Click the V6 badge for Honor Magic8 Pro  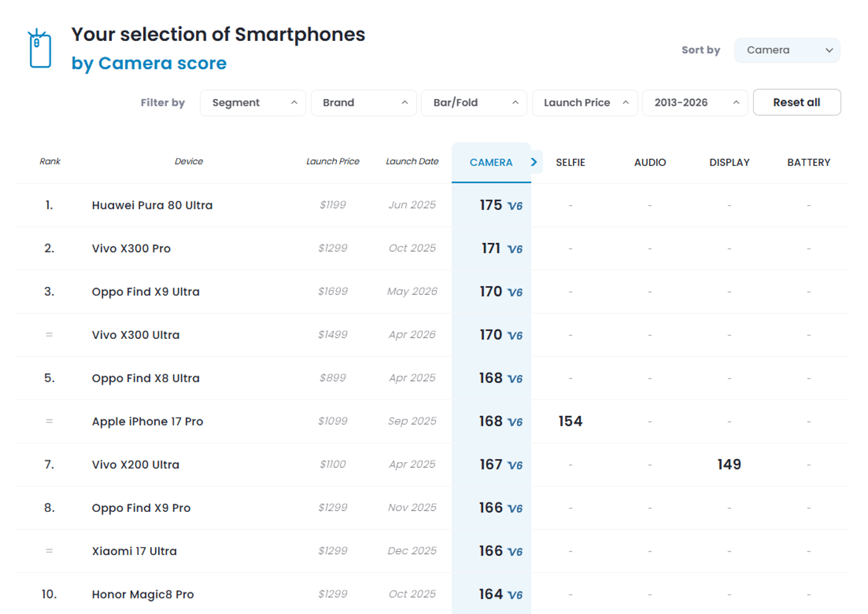click(x=515, y=595)
